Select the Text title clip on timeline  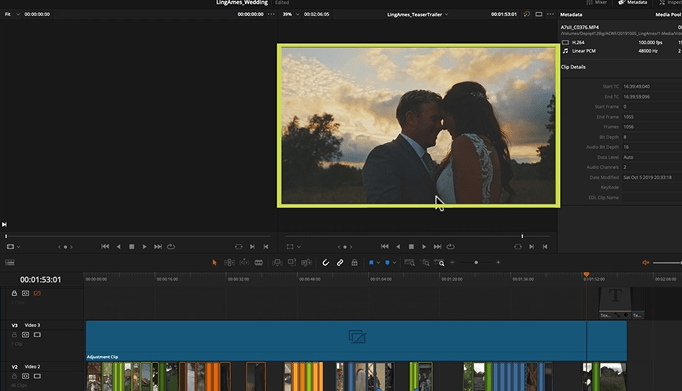(615, 303)
